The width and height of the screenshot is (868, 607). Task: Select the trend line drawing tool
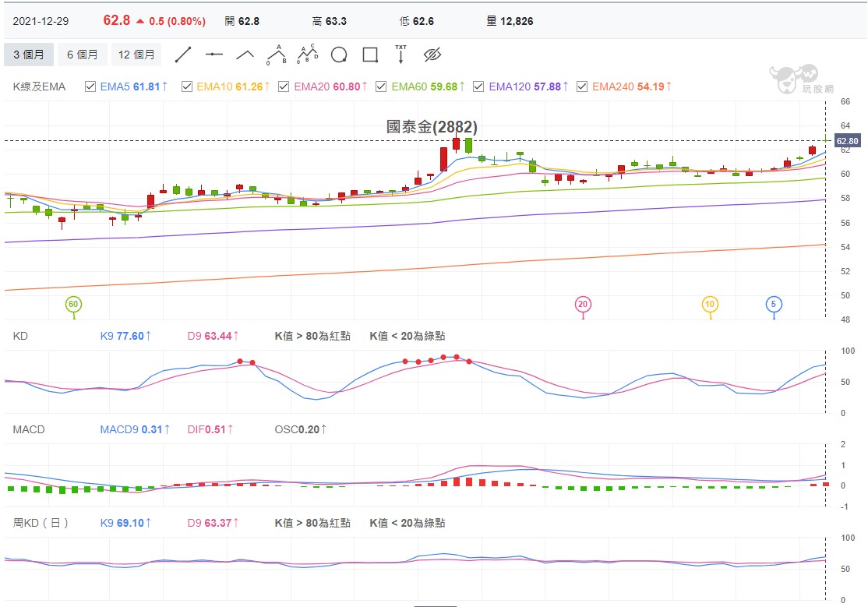(x=183, y=55)
